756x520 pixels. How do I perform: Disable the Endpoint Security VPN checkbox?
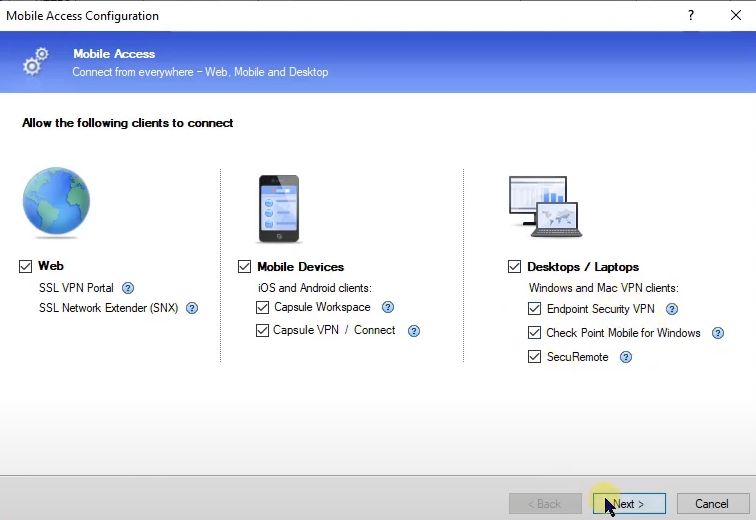click(534, 309)
